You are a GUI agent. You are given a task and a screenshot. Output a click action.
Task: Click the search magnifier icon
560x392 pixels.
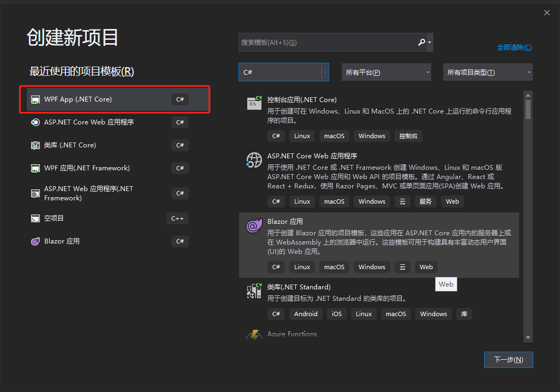(421, 42)
